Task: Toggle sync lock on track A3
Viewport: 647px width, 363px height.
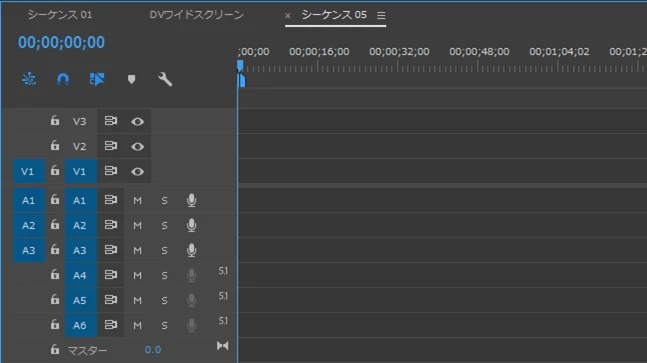Action: (x=111, y=250)
